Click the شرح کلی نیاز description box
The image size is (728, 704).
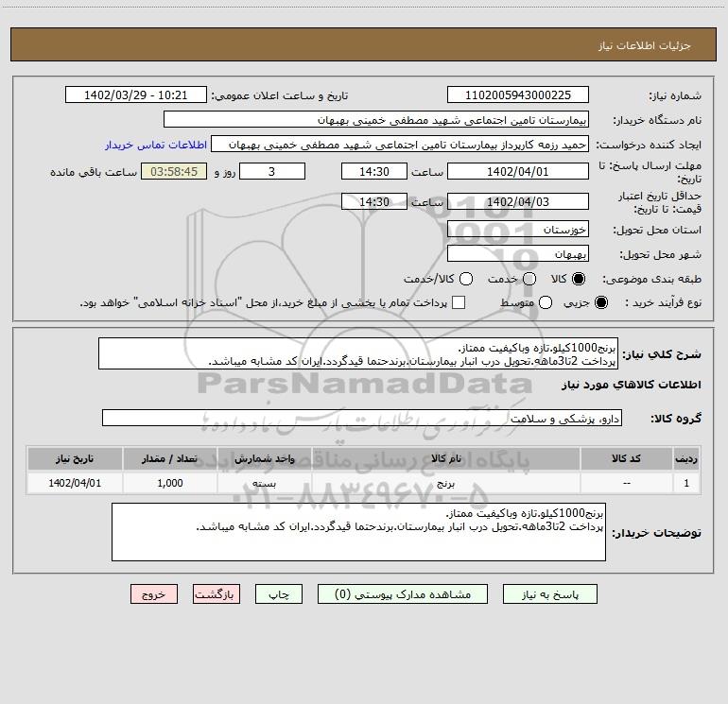pyautogui.click(x=358, y=353)
